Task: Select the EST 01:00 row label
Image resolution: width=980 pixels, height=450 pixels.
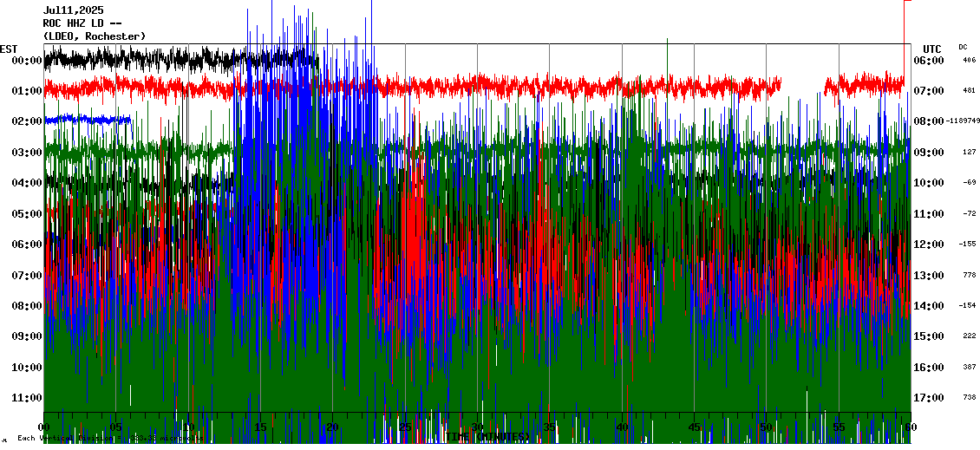Action: tap(27, 91)
